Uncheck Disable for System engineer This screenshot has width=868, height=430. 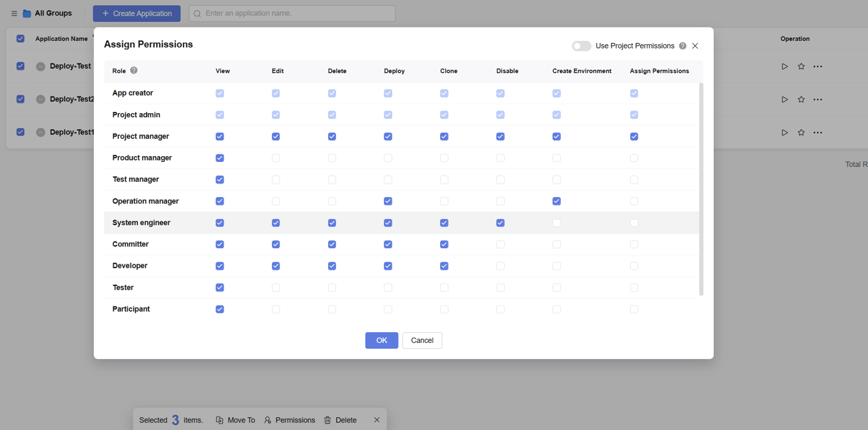pos(500,223)
